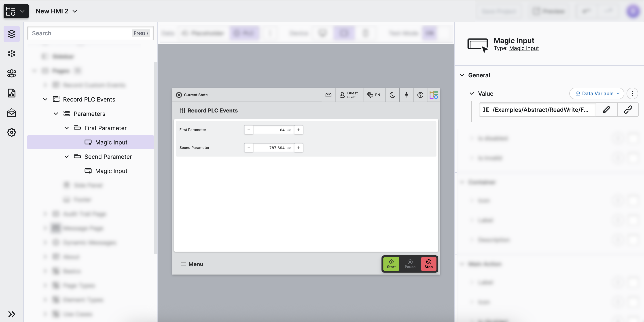Click the pencil edit icon for Value
Screen dimensions: 644x322
606,110
